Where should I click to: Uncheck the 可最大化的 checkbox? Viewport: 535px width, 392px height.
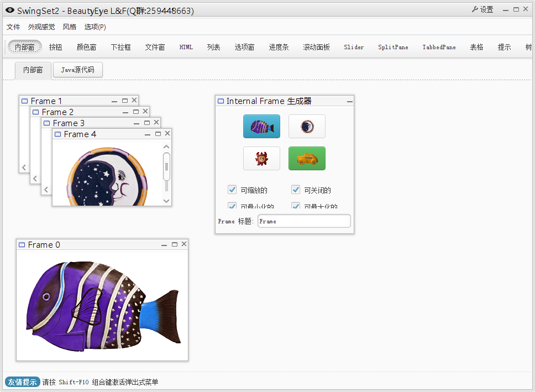(296, 206)
